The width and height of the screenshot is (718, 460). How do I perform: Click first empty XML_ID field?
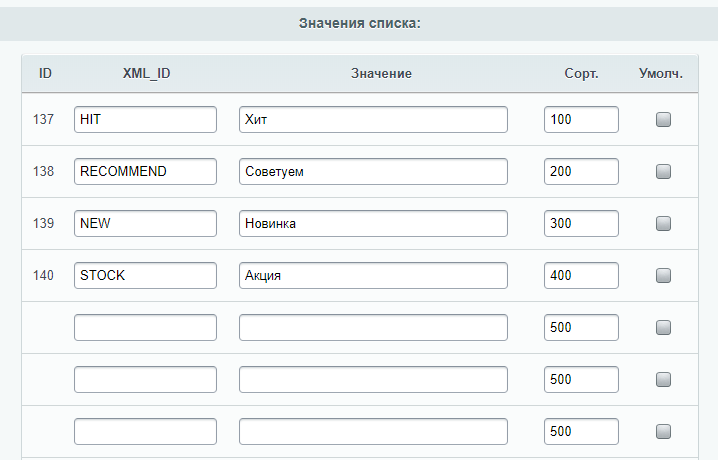pos(145,327)
